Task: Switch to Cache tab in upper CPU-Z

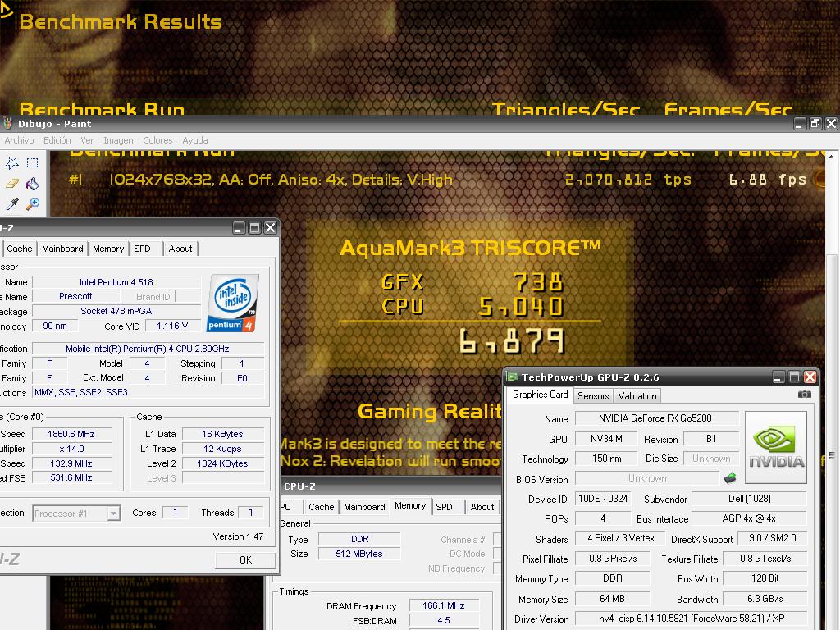Action: tap(20, 249)
